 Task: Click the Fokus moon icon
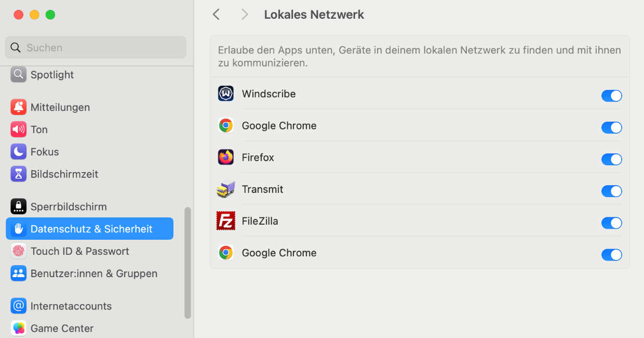pyautogui.click(x=18, y=152)
